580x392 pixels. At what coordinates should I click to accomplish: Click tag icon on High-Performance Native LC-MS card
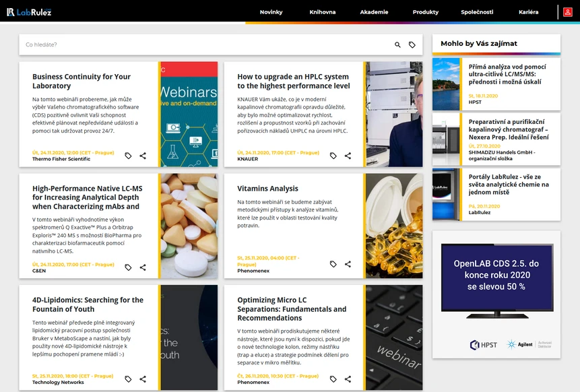[128, 267]
